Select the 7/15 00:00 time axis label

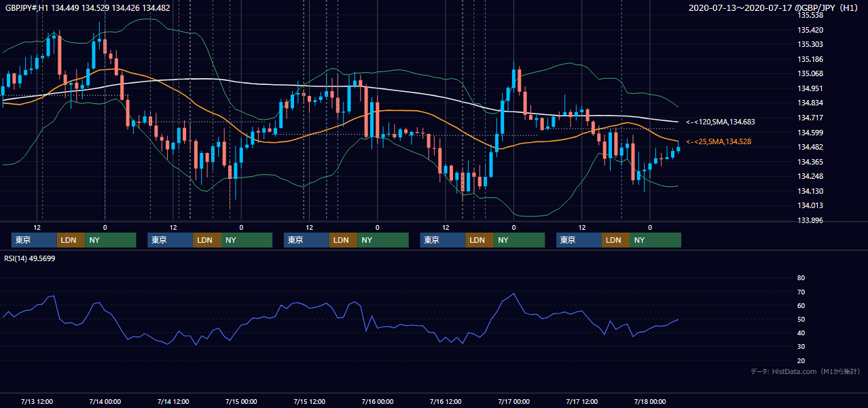coord(240,401)
